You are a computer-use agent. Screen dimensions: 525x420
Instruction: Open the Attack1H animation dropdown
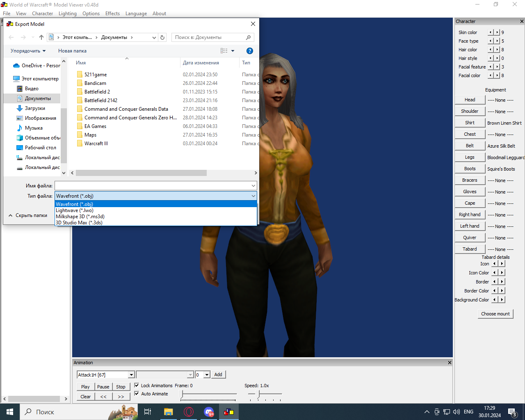131,375
